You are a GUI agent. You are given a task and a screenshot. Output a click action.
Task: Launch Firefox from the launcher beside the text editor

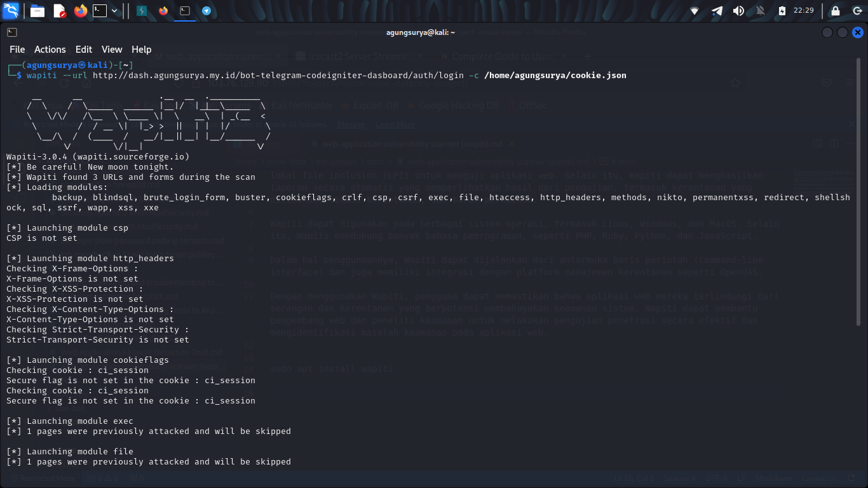coord(80,11)
